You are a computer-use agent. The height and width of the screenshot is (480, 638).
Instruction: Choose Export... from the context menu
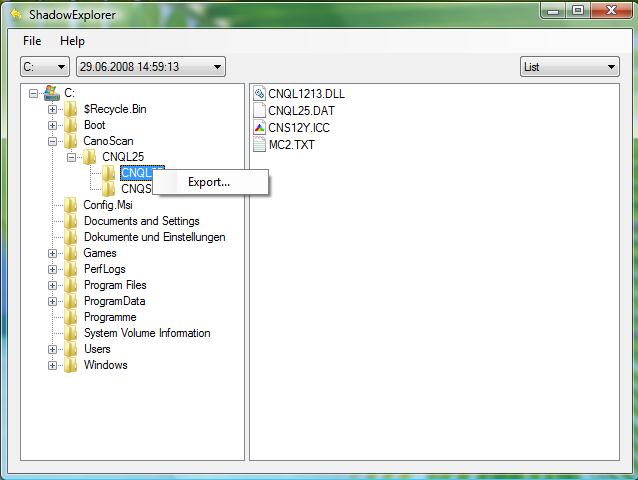[209, 182]
